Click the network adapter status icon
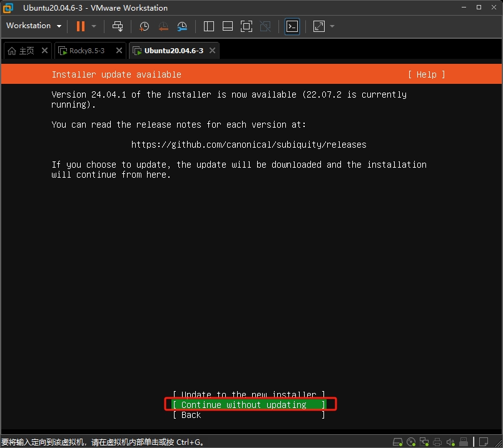Screen dimensions: 503x448 click(424, 442)
